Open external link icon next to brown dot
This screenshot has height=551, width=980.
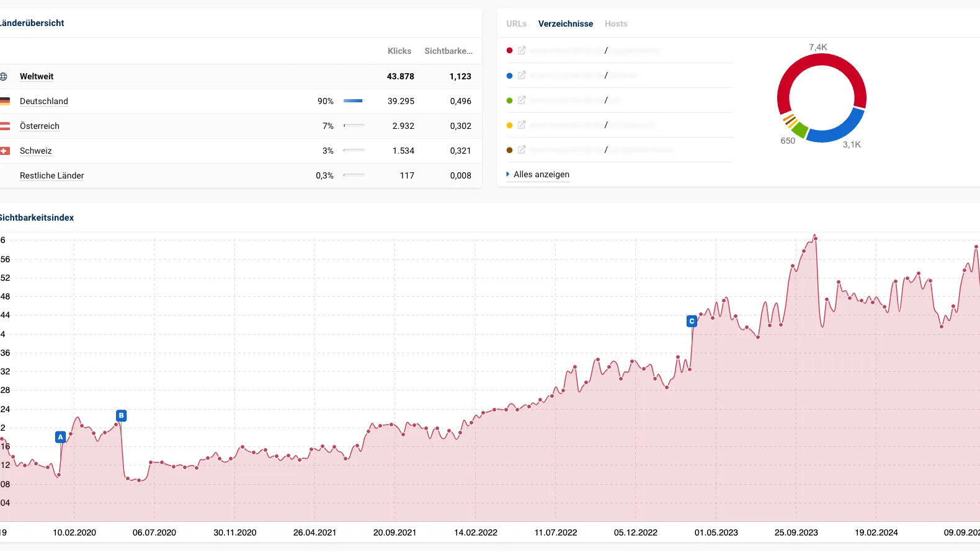pyautogui.click(x=522, y=149)
